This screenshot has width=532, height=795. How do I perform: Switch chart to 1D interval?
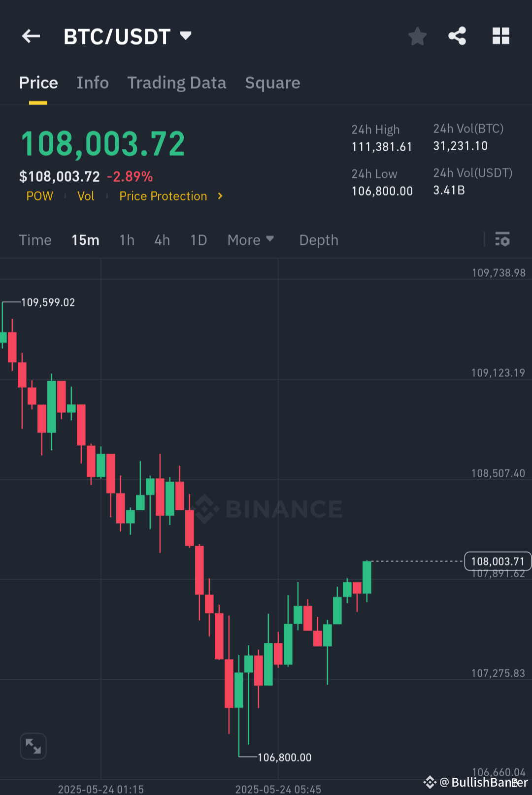click(x=198, y=240)
